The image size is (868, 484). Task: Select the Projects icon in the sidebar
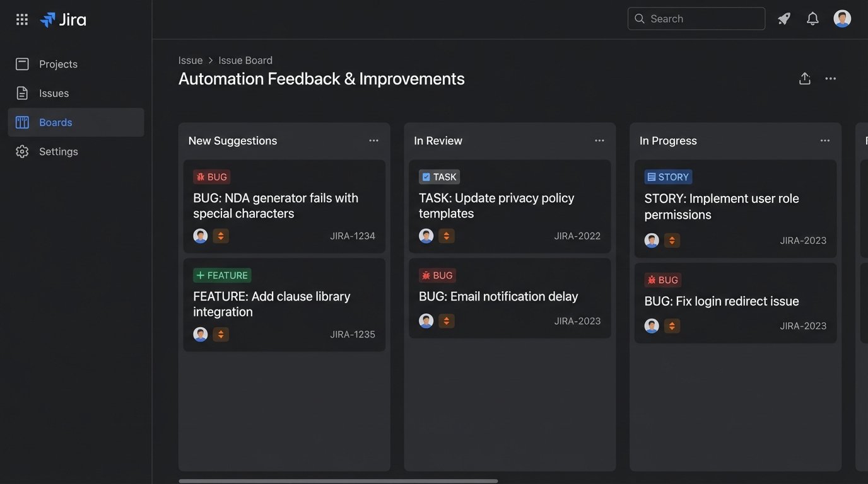point(57,64)
